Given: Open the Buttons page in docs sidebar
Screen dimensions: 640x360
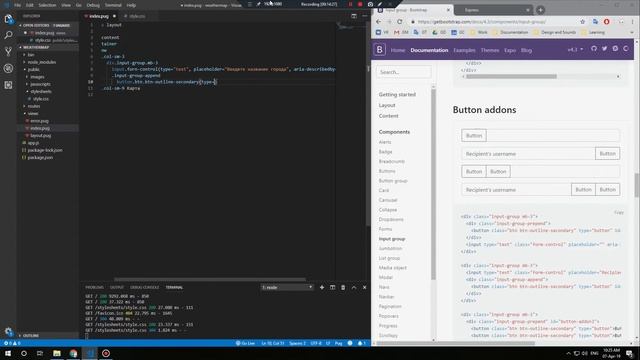Looking at the screenshot, I should coord(387,171).
